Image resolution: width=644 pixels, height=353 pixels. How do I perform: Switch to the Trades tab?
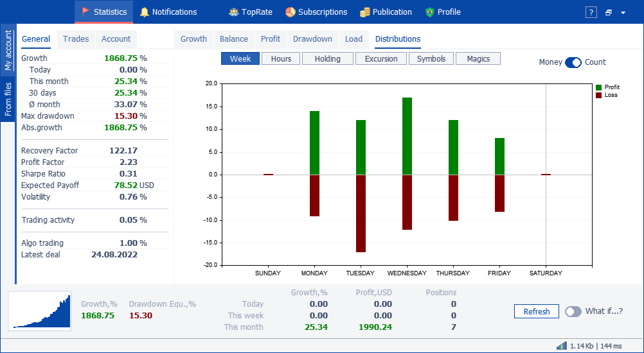(76, 39)
